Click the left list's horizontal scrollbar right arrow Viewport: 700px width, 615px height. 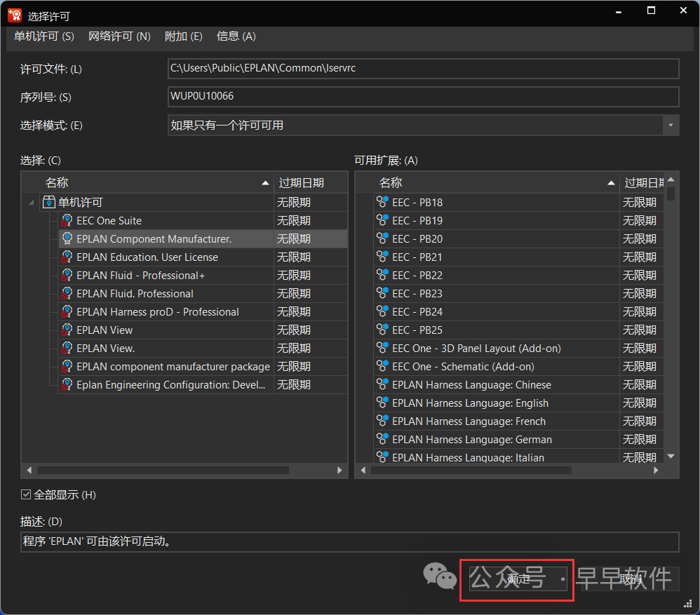click(339, 471)
